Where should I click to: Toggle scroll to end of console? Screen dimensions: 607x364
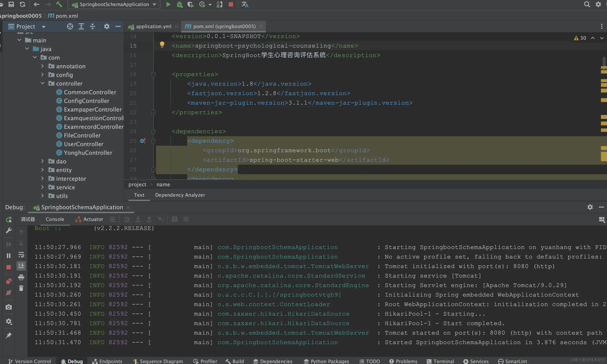(21, 266)
